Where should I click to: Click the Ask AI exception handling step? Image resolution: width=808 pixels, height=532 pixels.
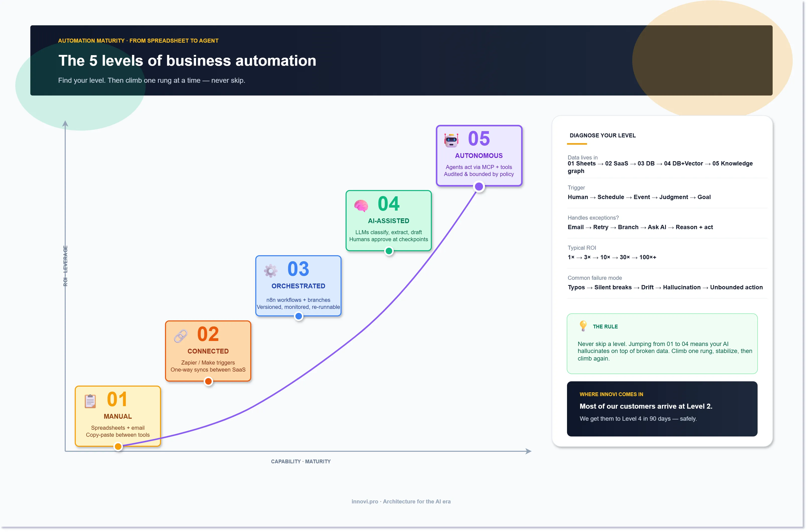pos(657,227)
